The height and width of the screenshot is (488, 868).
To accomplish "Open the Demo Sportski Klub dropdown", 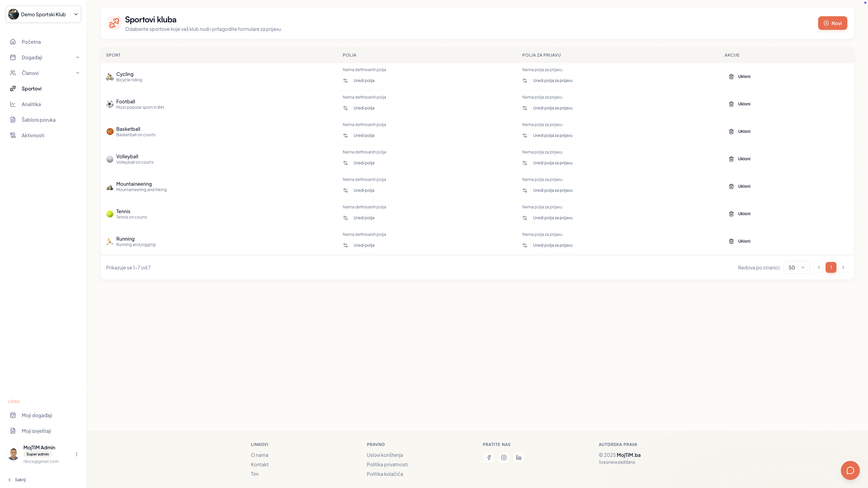I will pos(43,14).
